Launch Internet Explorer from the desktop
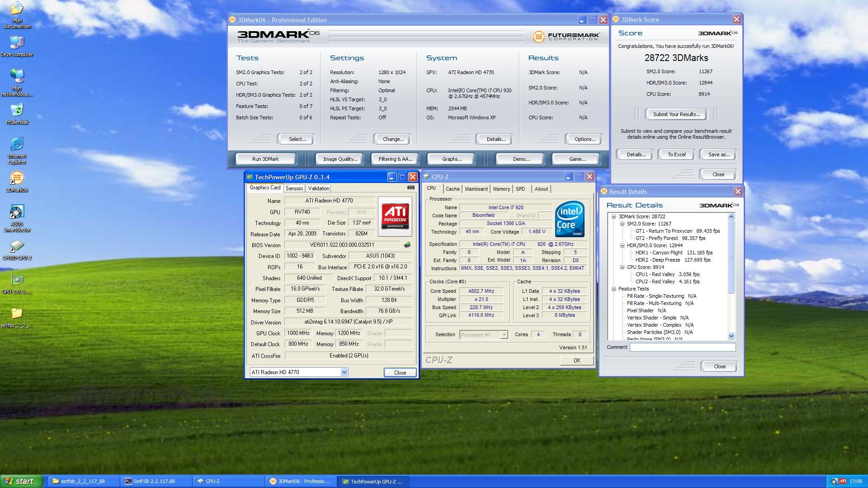 pyautogui.click(x=17, y=151)
